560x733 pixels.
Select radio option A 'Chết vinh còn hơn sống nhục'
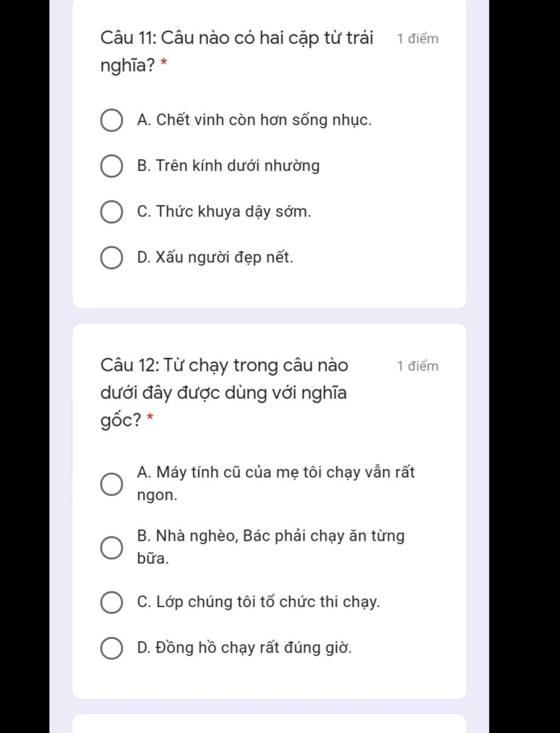coord(112,120)
